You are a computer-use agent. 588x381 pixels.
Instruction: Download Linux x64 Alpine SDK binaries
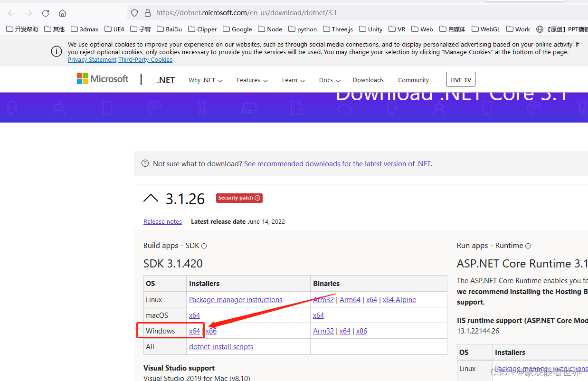pyautogui.click(x=399, y=300)
